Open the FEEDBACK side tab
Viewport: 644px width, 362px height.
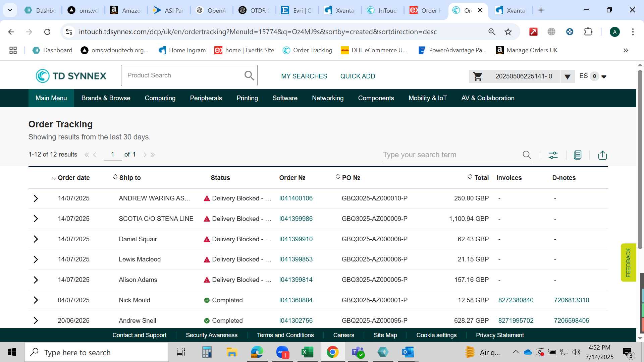(x=628, y=262)
